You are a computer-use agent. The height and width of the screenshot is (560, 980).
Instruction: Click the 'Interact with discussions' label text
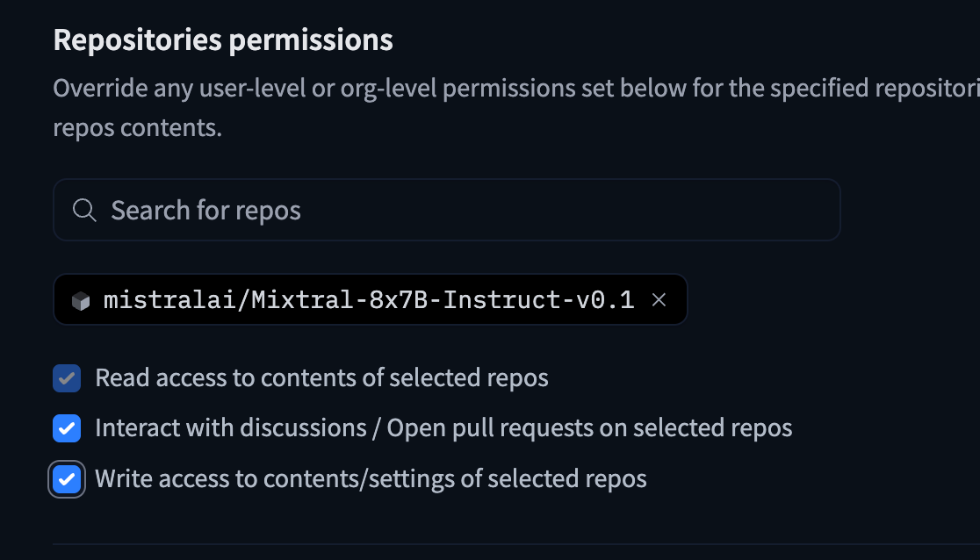pyautogui.click(x=230, y=428)
